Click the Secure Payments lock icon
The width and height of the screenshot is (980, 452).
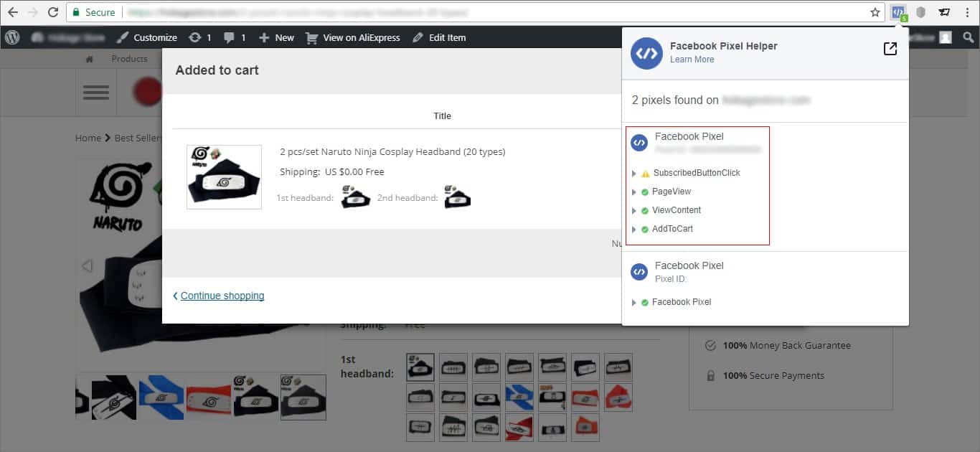(710, 375)
